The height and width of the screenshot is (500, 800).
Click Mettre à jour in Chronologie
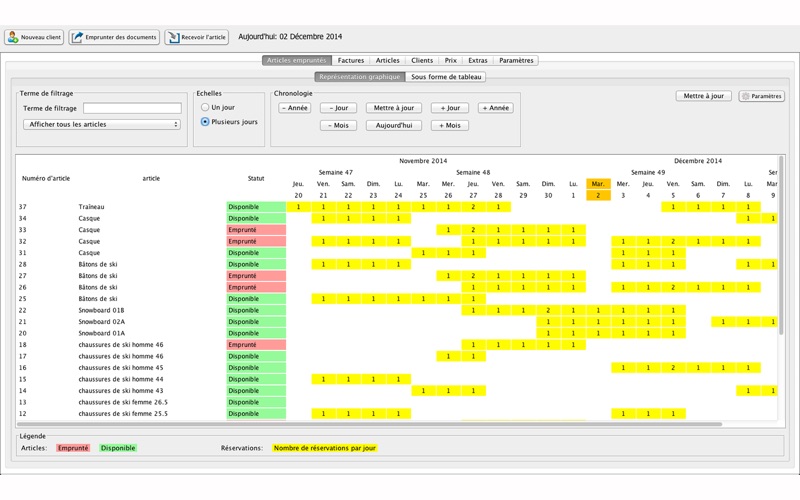394,108
